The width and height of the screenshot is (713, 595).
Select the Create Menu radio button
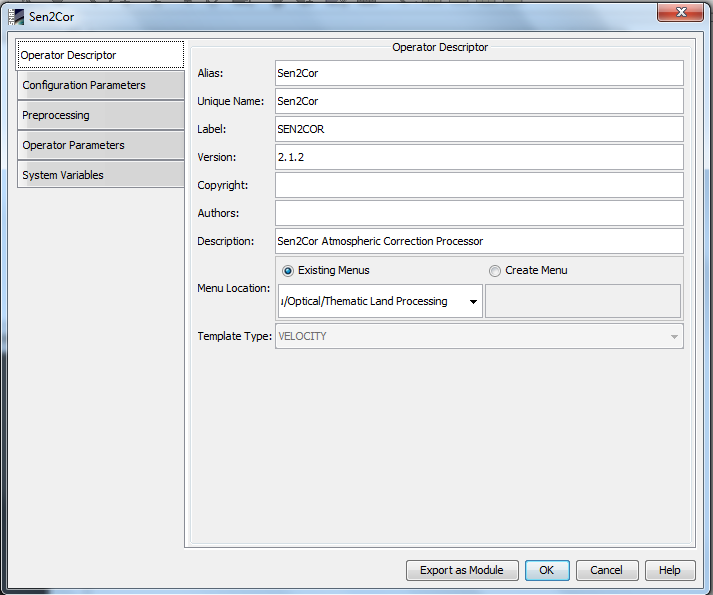pyautogui.click(x=495, y=271)
